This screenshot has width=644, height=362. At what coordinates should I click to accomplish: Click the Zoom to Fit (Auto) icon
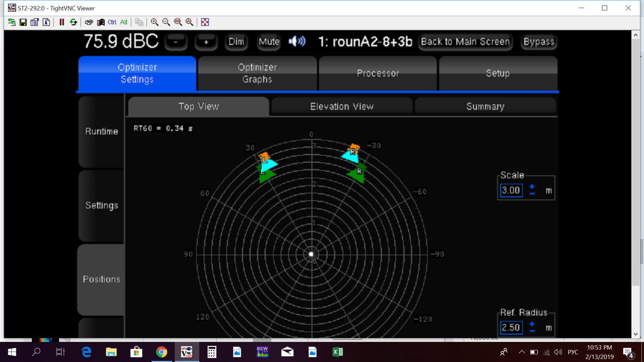(190, 22)
